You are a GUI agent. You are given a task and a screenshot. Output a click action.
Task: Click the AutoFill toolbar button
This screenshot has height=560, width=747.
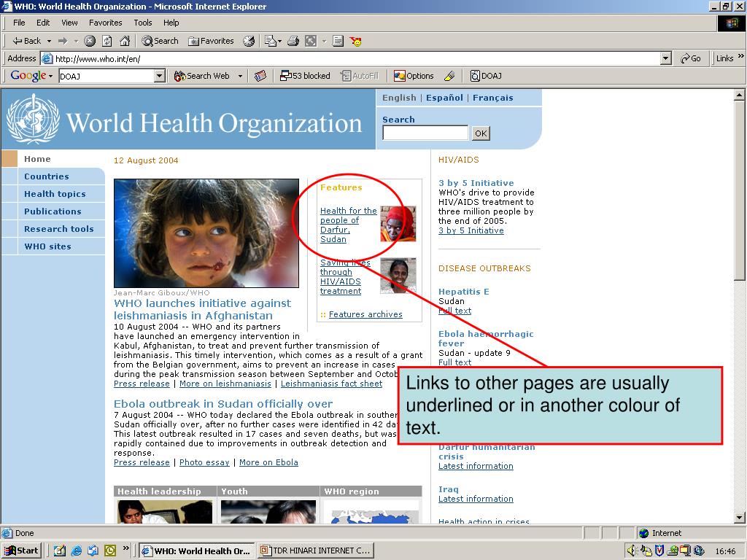point(360,76)
